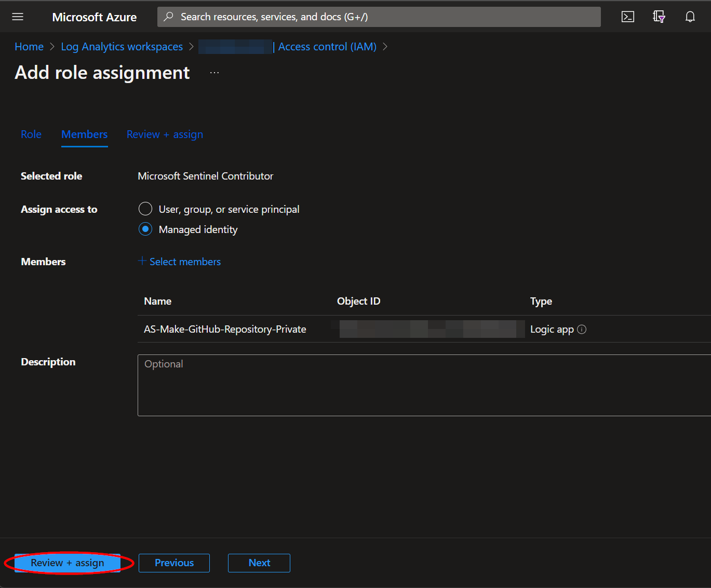Click the Microsoft Azure portal title
The width and height of the screenshot is (711, 588).
[95, 17]
